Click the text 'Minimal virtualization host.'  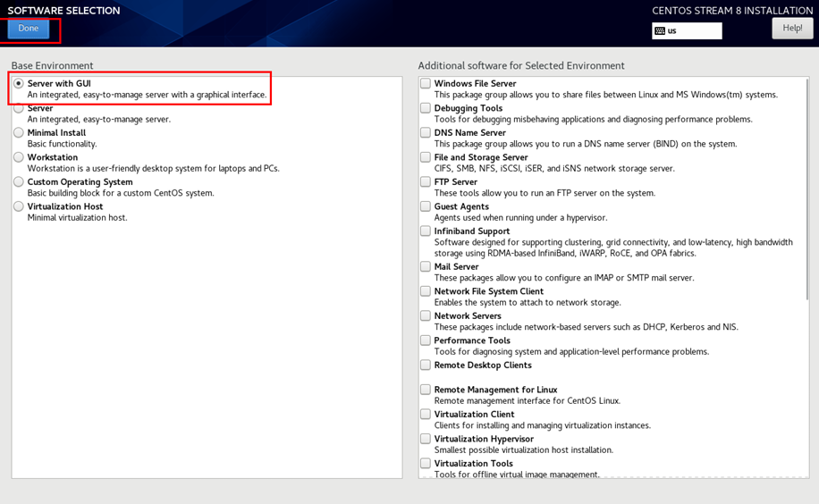pos(77,217)
